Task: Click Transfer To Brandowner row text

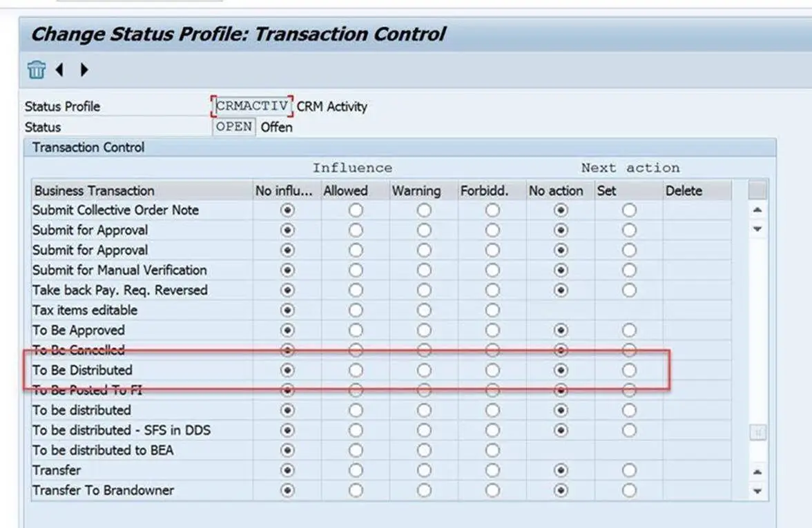Action: [103, 490]
